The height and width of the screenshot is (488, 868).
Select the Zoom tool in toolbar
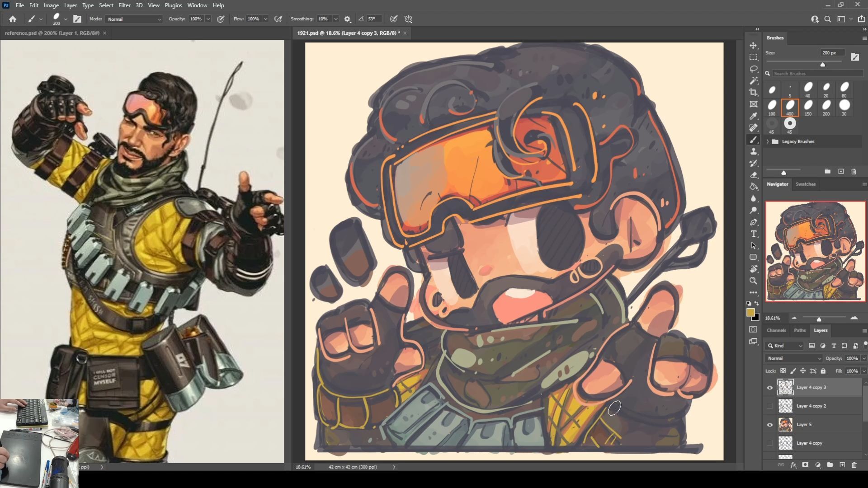pos(753,281)
